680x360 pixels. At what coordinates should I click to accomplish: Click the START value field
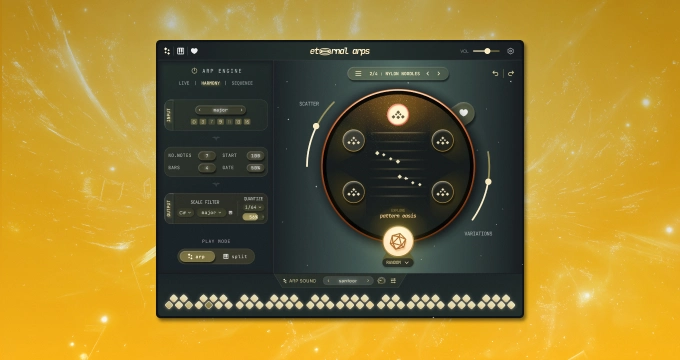[x=255, y=156]
